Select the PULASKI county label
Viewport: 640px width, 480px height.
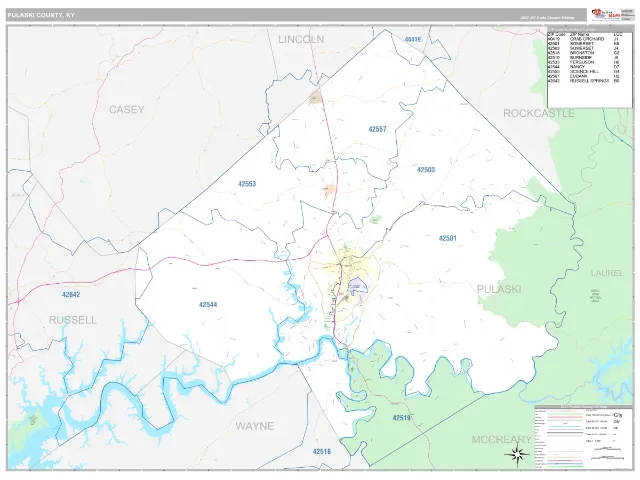pos(499,289)
